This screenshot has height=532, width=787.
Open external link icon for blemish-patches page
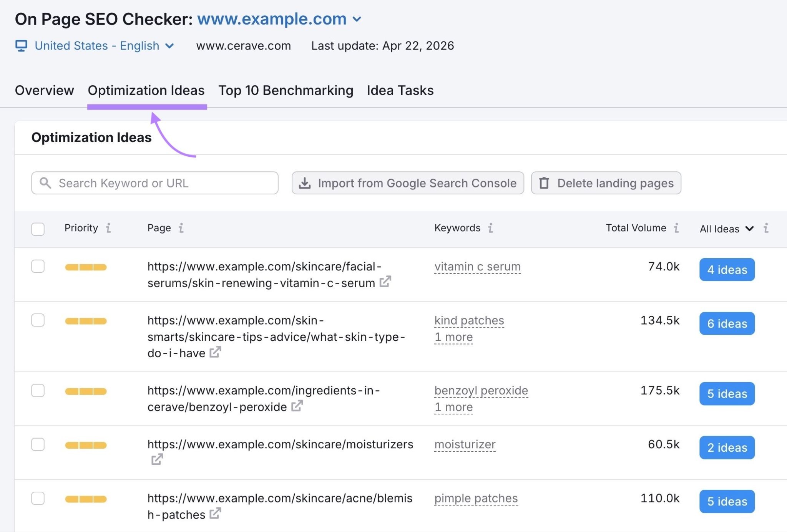pos(215,513)
